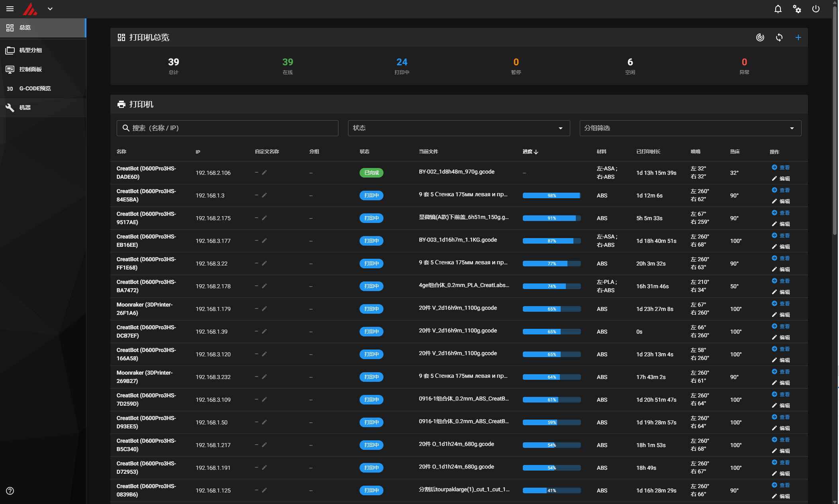
Task: Open the notifications bell
Action: click(778, 9)
